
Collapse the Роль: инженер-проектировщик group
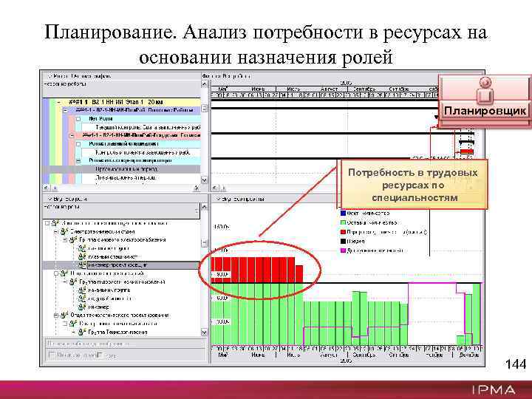point(78,160)
